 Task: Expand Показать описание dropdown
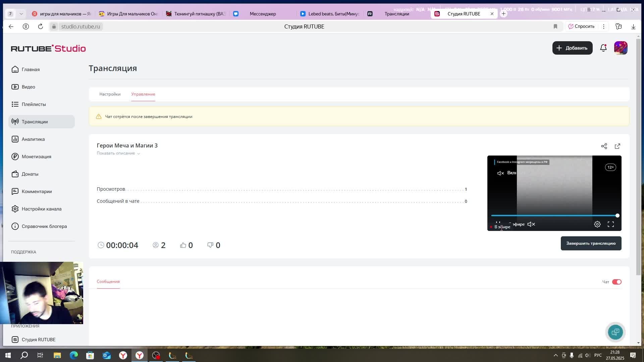click(x=118, y=153)
